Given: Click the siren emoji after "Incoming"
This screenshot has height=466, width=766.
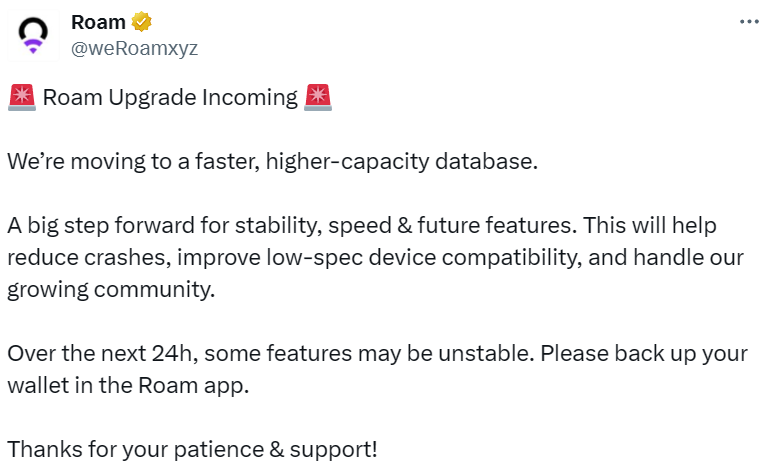Looking at the screenshot, I should (x=319, y=98).
